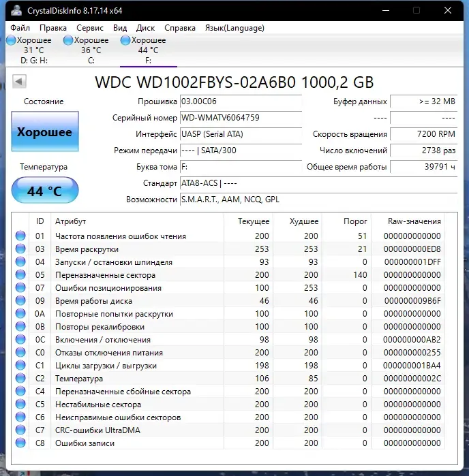The height and width of the screenshot is (476, 469).
Task: Select the row Нестабильные сектора
Action: 228,404
